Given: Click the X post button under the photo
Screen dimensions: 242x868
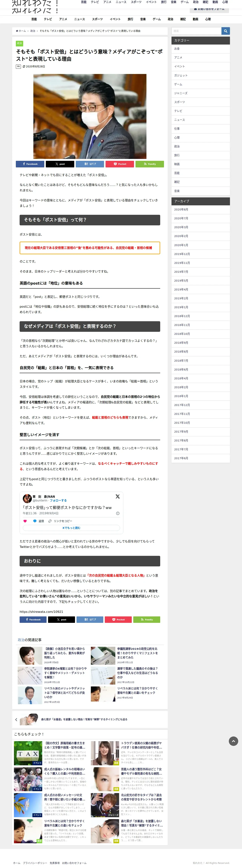Looking at the screenshot, I should pos(60,164).
